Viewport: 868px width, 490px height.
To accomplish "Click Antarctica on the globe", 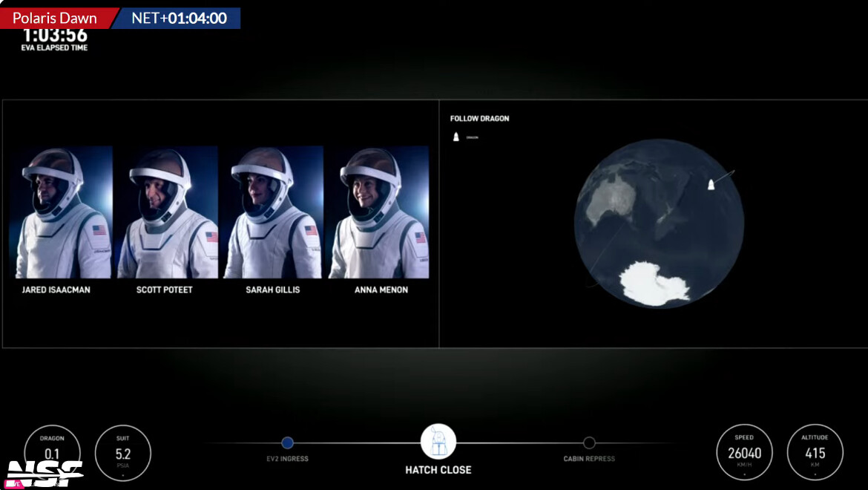I will [x=654, y=284].
